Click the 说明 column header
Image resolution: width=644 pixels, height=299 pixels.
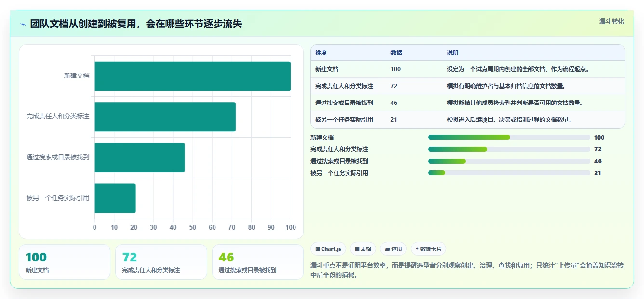tap(453, 53)
